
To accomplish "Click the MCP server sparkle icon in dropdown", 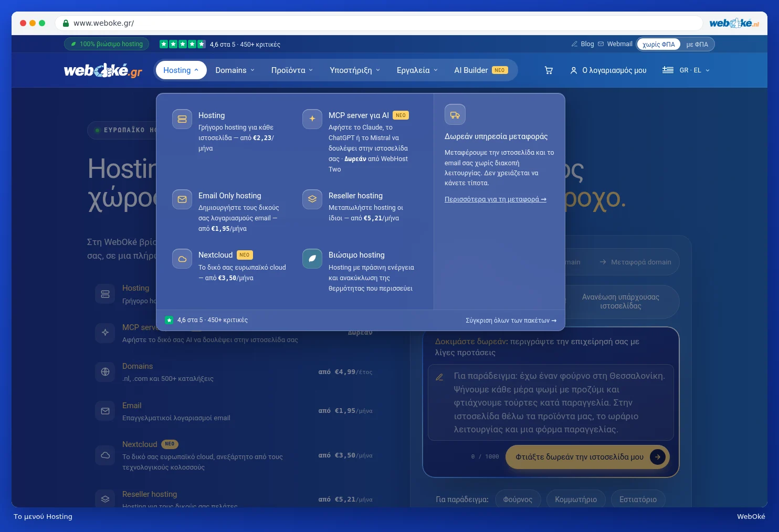I will point(312,119).
